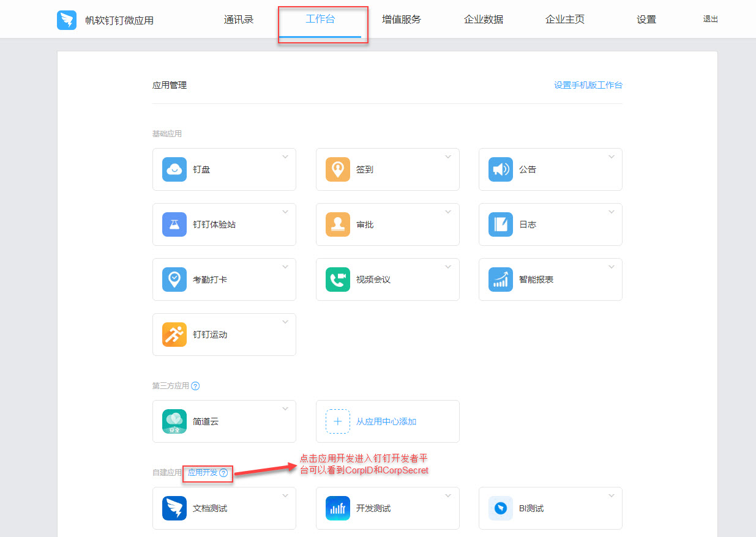Click the 退出 logout link

711,19
